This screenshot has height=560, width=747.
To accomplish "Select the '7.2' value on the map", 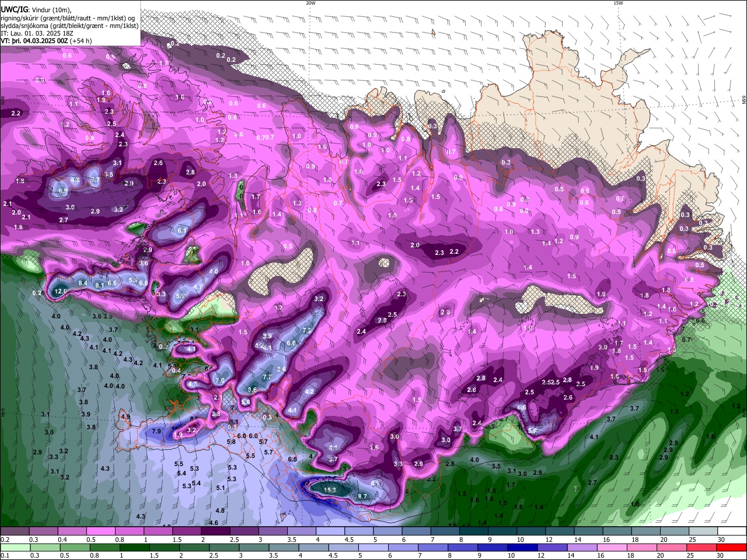I will tap(308, 330).
